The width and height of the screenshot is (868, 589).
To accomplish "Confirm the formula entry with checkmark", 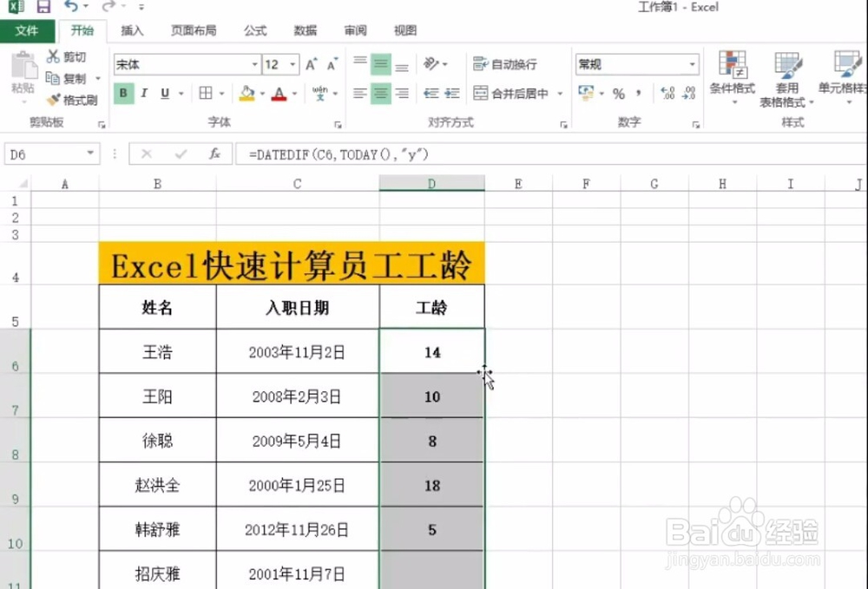I will 181,154.
